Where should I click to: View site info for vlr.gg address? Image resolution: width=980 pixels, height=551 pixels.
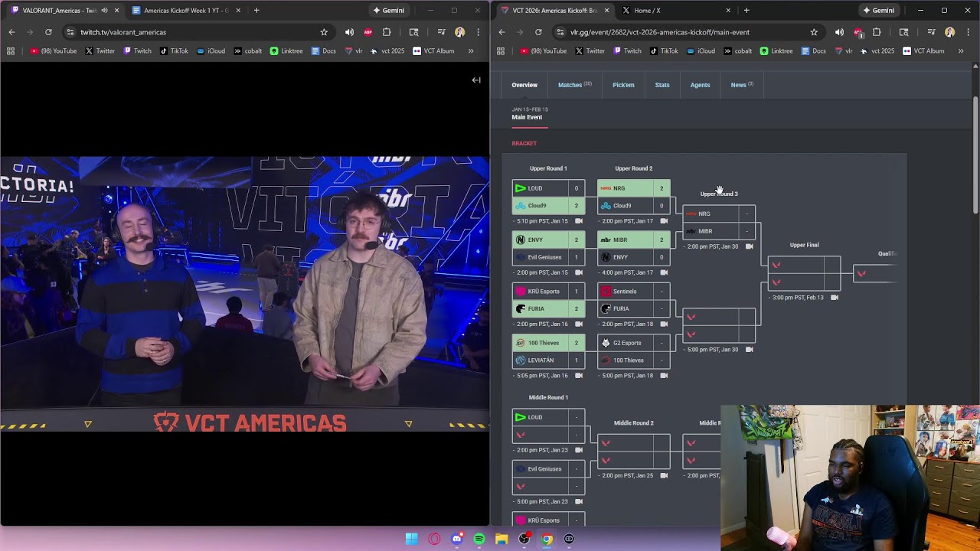coord(560,32)
